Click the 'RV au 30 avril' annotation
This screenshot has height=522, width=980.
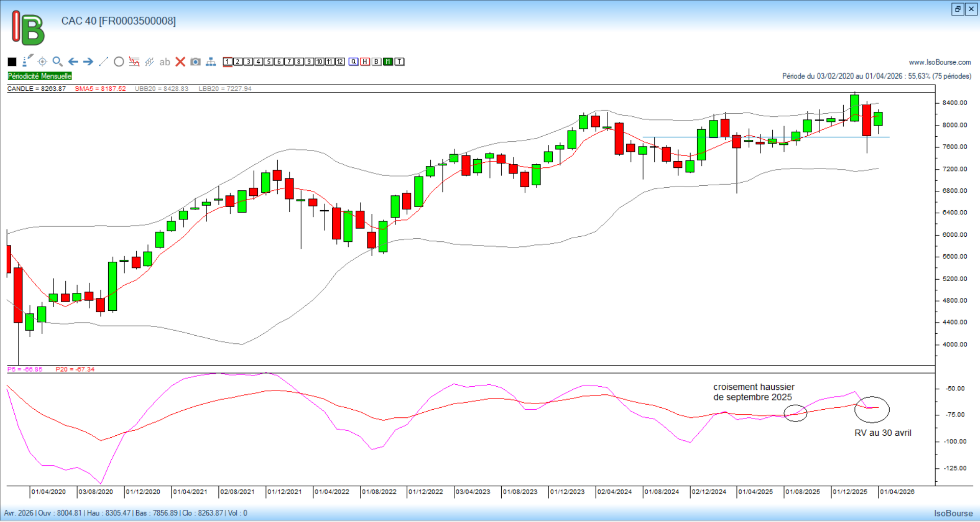(x=883, y=433)
